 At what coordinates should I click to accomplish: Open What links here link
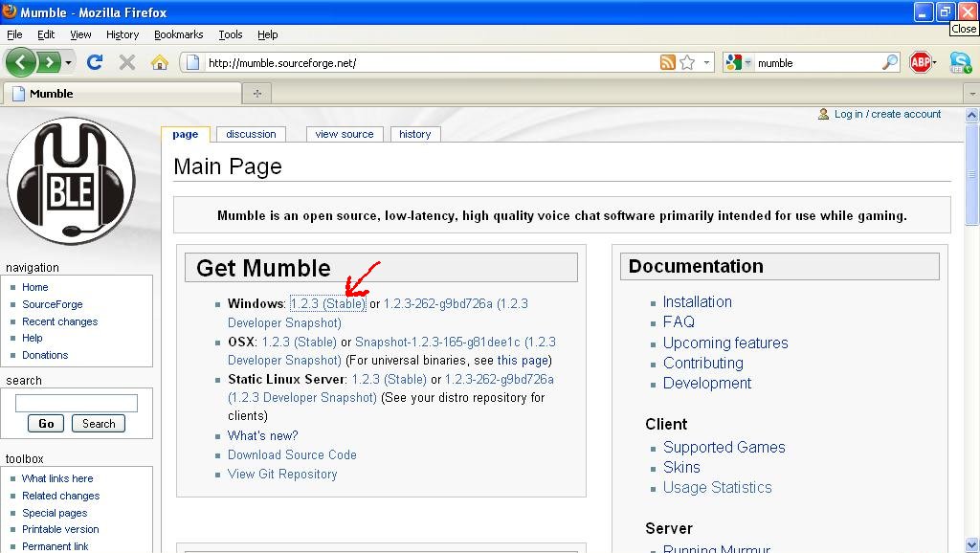pos(57,478)
